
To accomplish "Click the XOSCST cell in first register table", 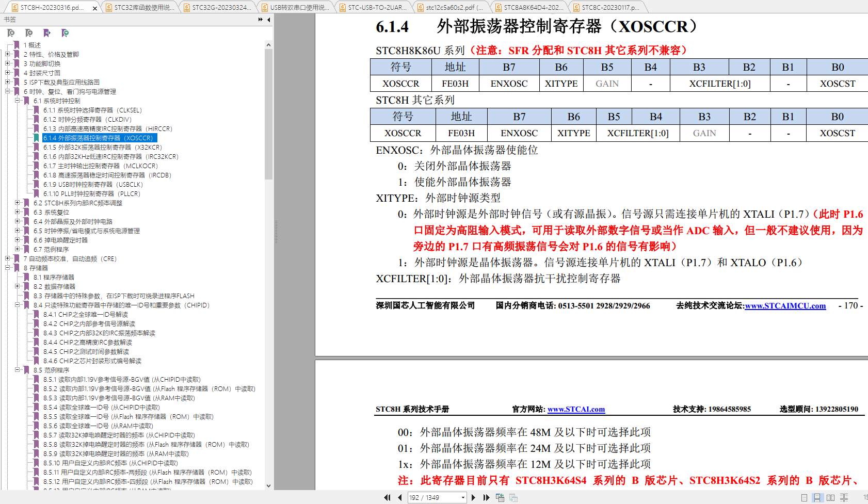I will tap(838, 84).
